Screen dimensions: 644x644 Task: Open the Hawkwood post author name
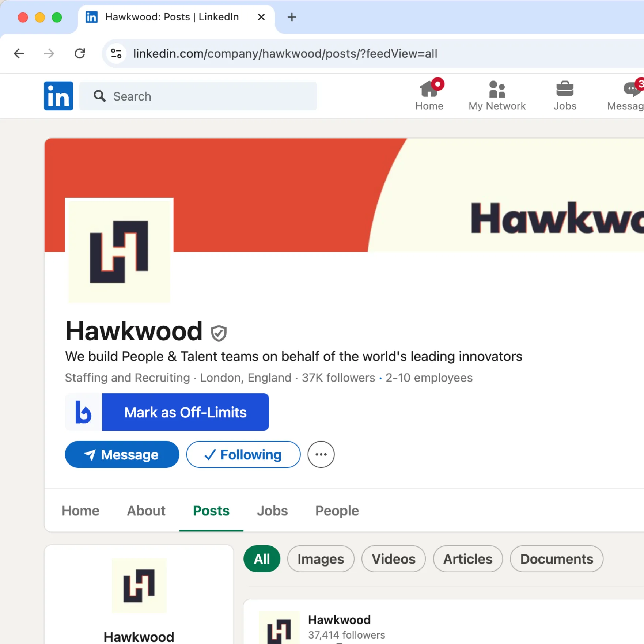click(339, 620)
